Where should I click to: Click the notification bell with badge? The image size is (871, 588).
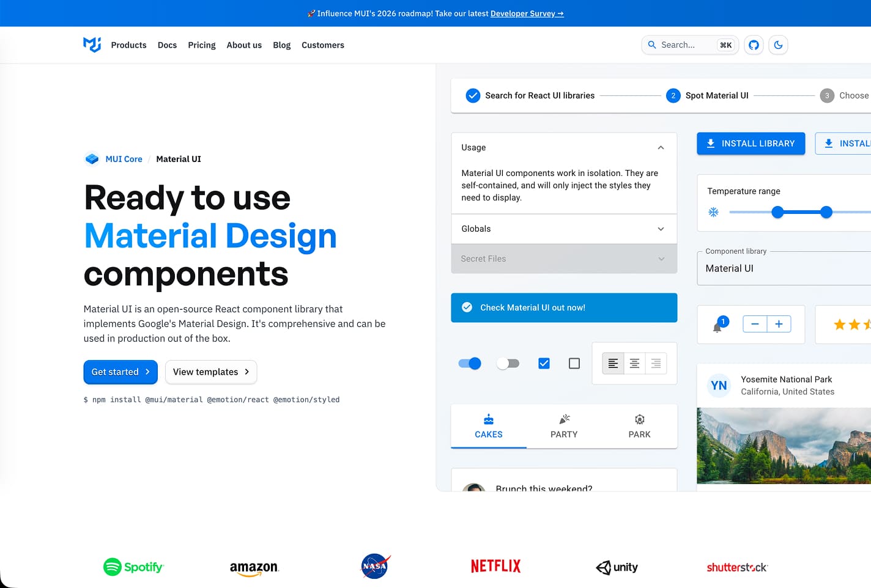(x=717, y=327)
